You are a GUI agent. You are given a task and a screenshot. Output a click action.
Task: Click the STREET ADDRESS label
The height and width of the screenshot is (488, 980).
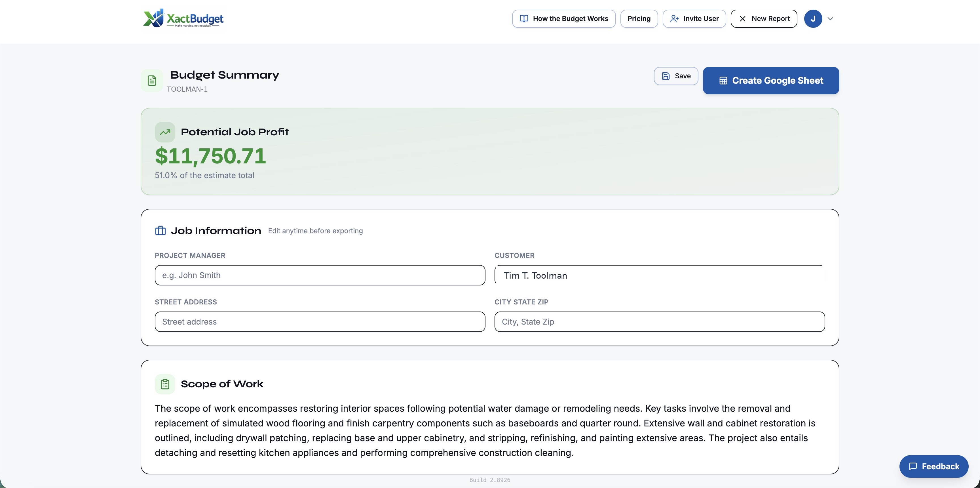click(x=186, y=302)
